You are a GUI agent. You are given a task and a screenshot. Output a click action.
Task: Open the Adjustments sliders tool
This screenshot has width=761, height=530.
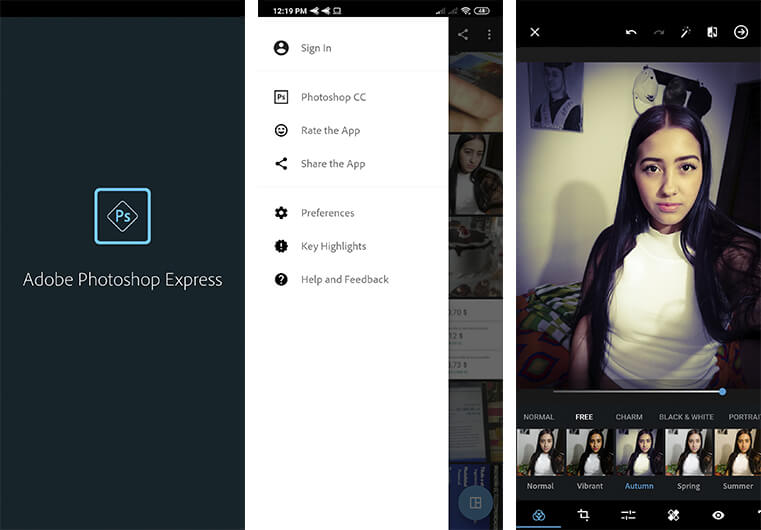pyautogui.click(x=628, y=515)
